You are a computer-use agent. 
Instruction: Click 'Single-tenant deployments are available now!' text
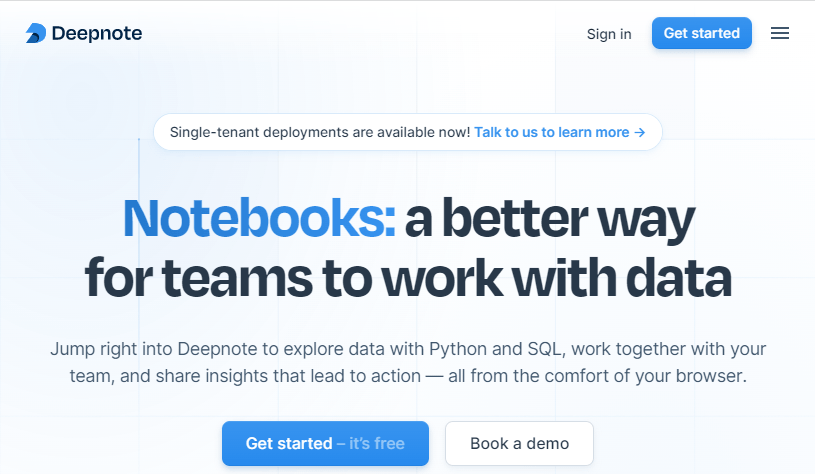tap(319, 132)
